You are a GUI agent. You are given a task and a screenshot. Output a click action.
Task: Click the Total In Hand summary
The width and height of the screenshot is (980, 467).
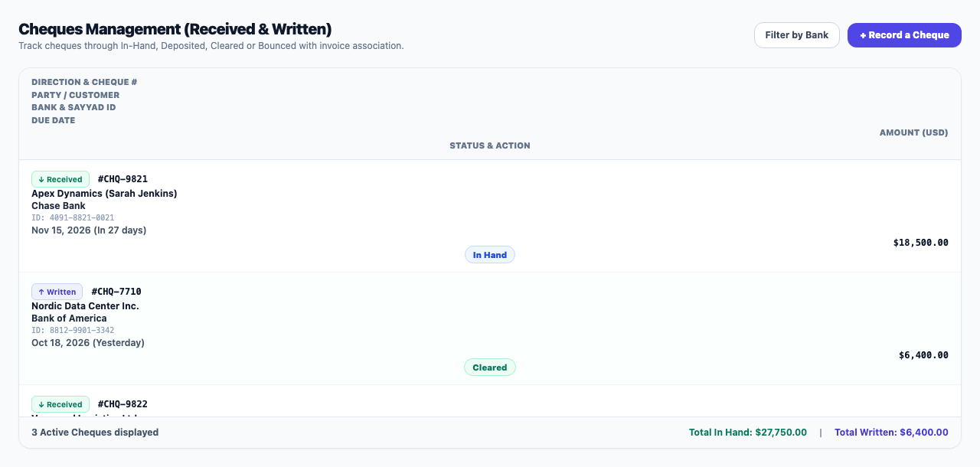click(748, 433)
